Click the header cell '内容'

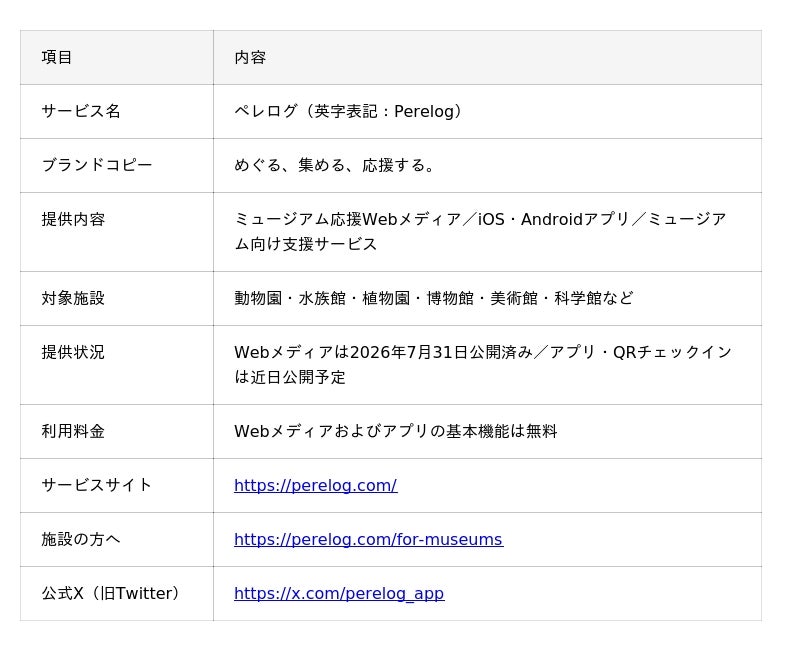(x=487, y=57)
